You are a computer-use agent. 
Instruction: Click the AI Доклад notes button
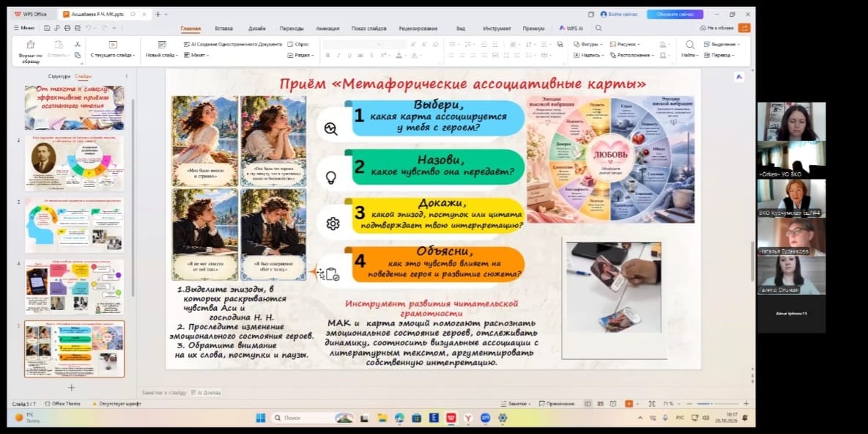205,392
